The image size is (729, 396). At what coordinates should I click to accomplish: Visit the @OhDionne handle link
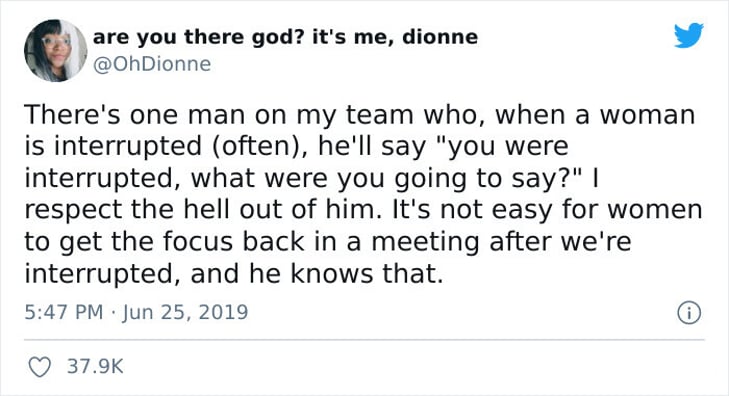tap(152, 64)
